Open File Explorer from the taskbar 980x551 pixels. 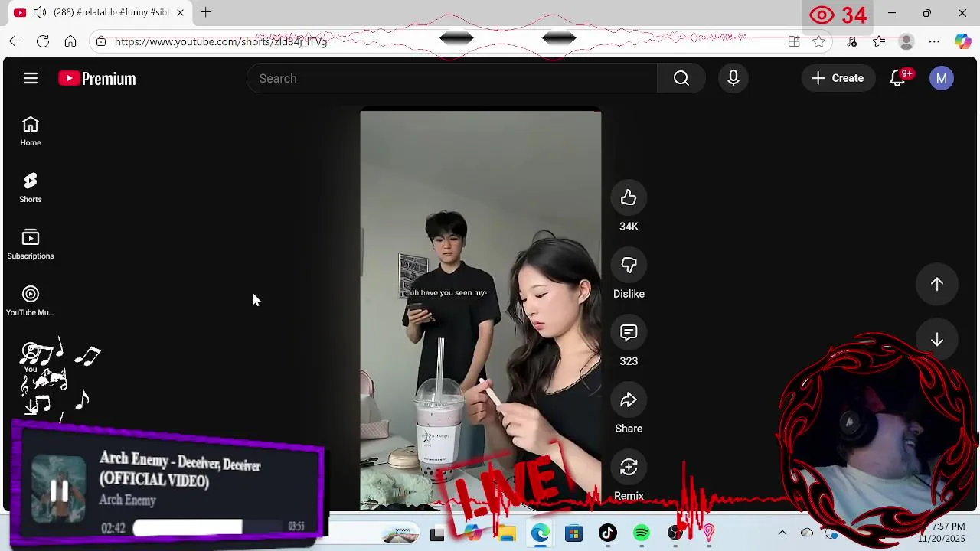506,534
